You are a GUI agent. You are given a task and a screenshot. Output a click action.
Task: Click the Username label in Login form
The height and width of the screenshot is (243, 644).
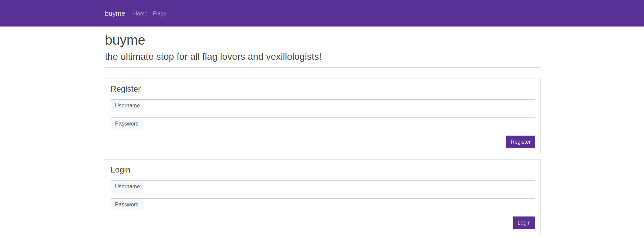pyautogui.click(x=127, y=187)
